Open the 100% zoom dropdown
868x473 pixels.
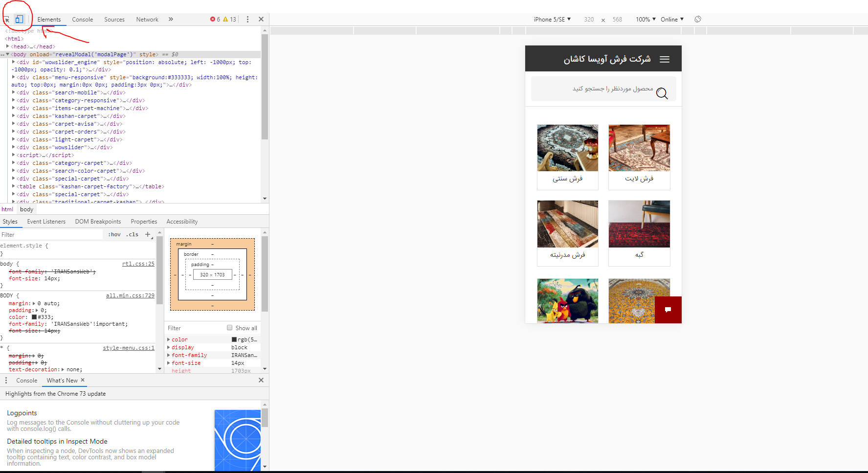[645, 19]
